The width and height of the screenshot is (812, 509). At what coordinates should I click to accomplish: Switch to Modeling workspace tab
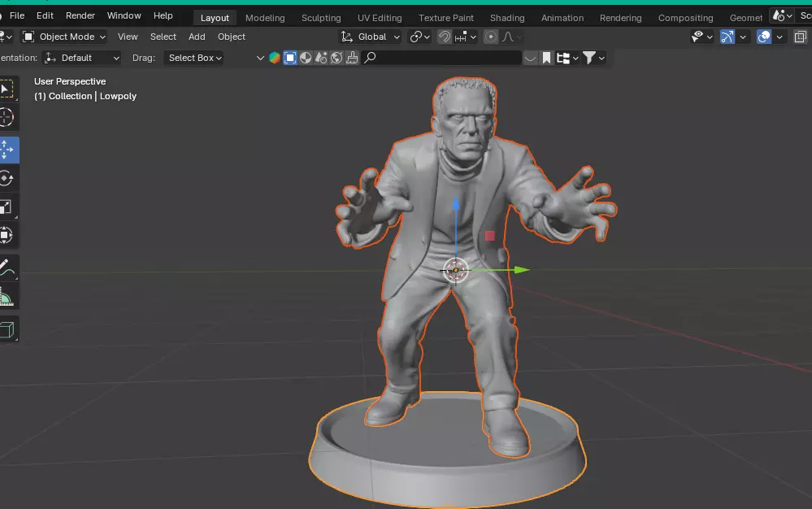265,18
